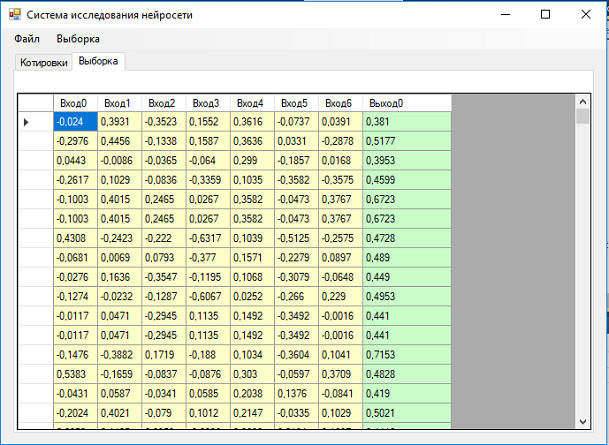Screen dimensions: 609x445
Task: Select output cell 0,4728
Action: tap(407, 238)
